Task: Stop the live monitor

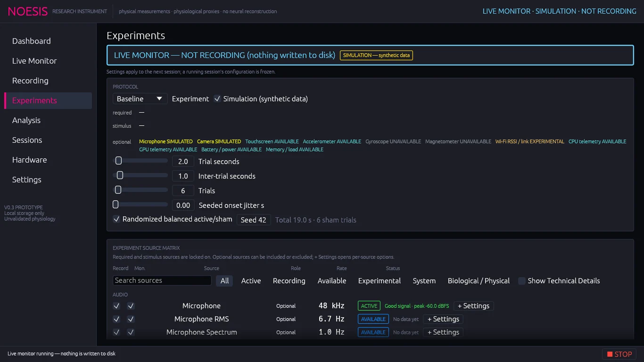Action: point(619,354)
